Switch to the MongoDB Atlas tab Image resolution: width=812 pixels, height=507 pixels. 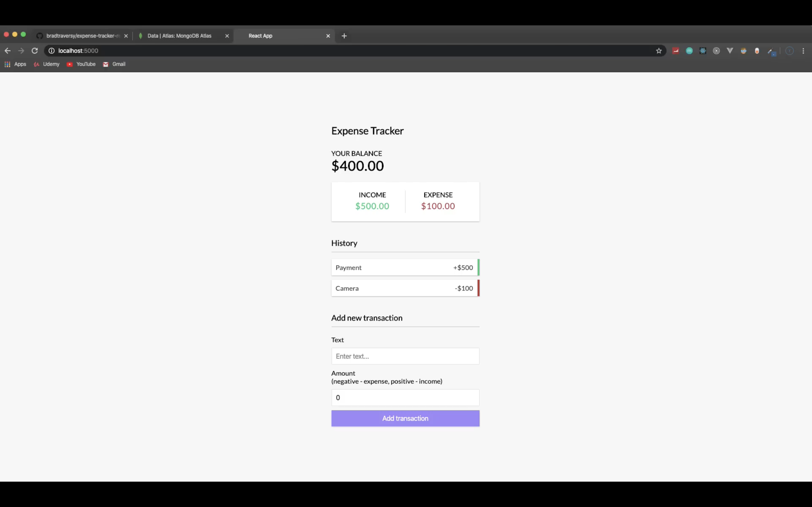[180, 36]
